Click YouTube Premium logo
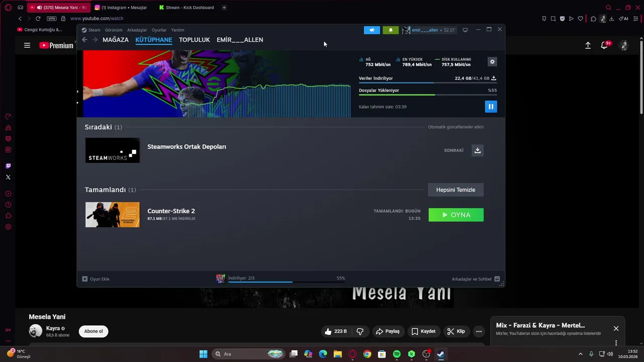This screenshot has width=644, height=362. click(56, 45)
